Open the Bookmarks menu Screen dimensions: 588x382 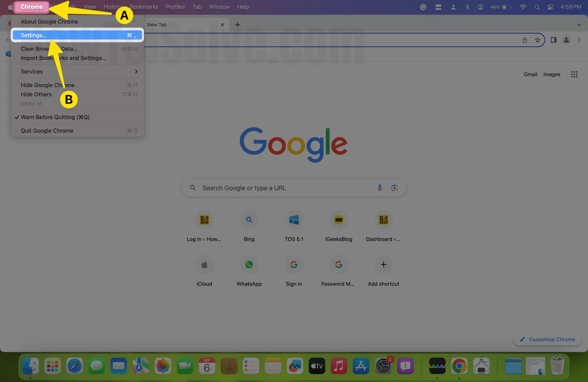coord(144,7)
